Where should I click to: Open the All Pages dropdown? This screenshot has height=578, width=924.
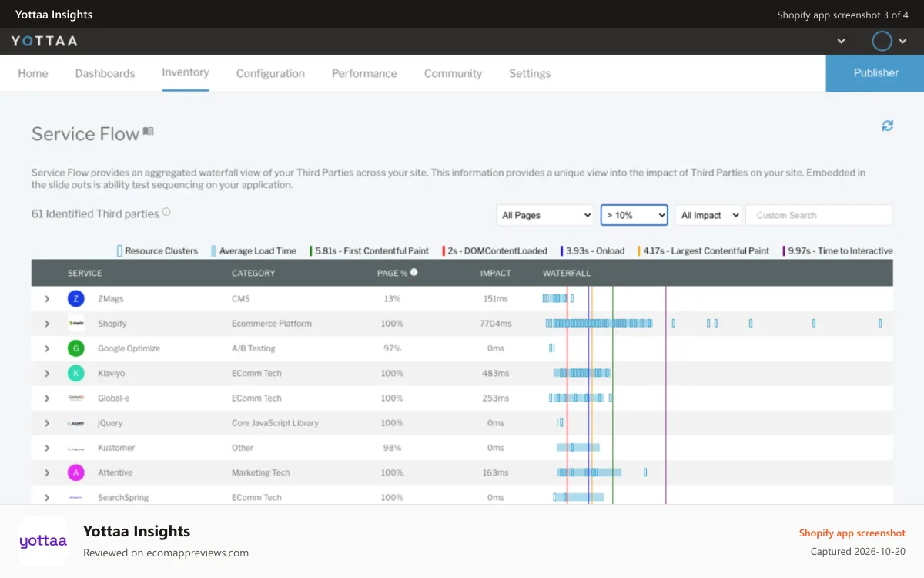point(544,215)
